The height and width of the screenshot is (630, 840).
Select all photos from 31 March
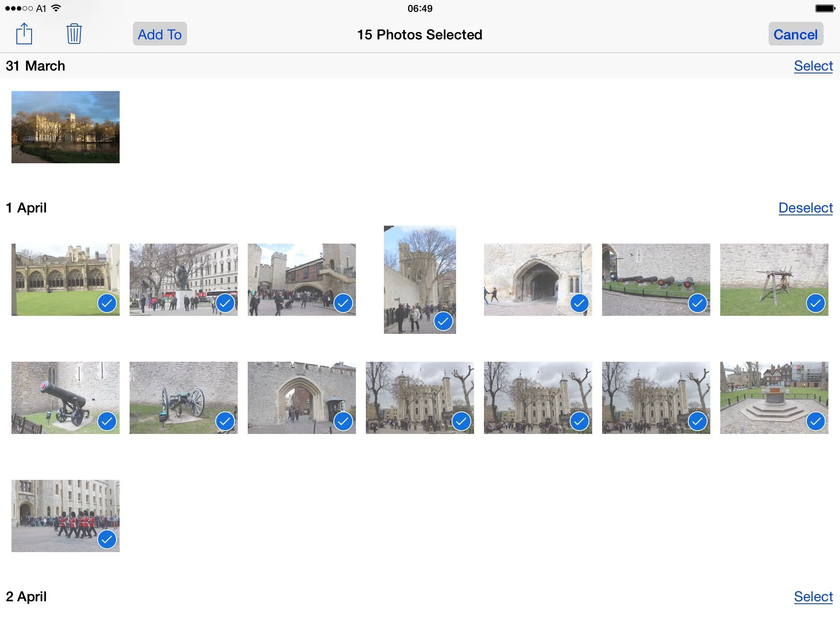[x=813, y=66]
